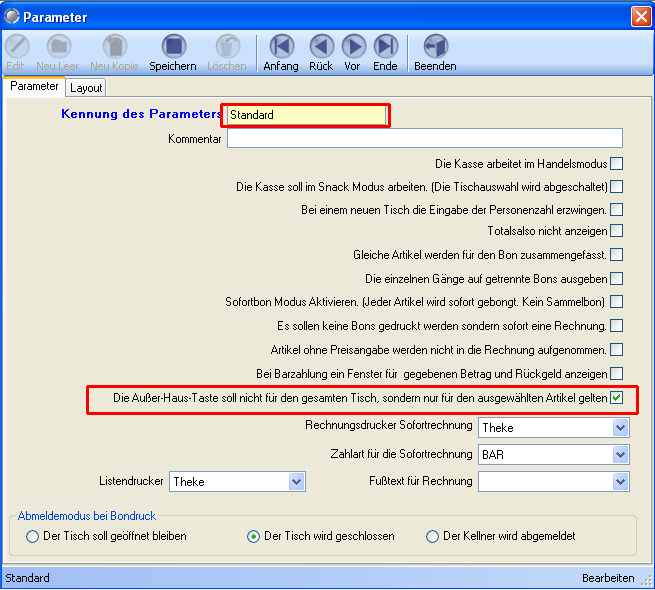This screenshot has height=590, width=655.
Task: Enable Kasse arbeitet im Handelsmodus
Action: 616,163
